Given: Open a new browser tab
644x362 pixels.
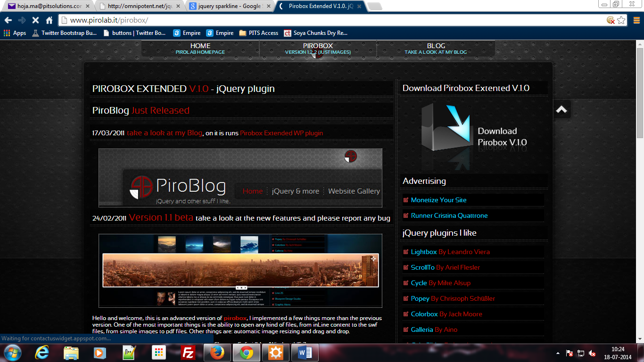Looking at the screenshot, I should 374,6.
